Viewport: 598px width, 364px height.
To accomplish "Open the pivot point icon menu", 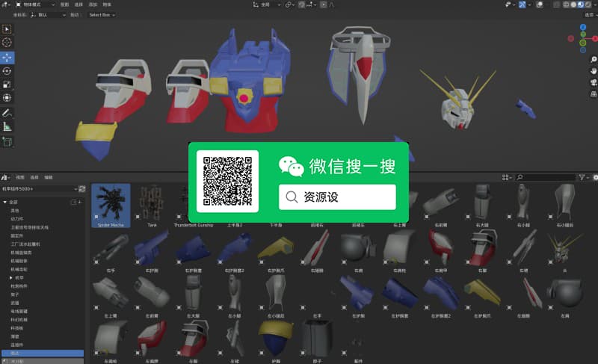I will point(289,4).
